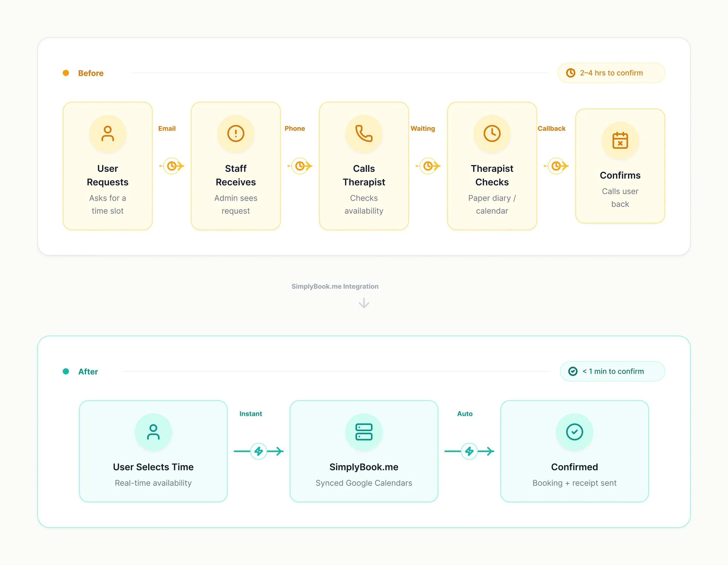
Task: Click the '< 1 min to confirm' badge
Action: (612, 371)
